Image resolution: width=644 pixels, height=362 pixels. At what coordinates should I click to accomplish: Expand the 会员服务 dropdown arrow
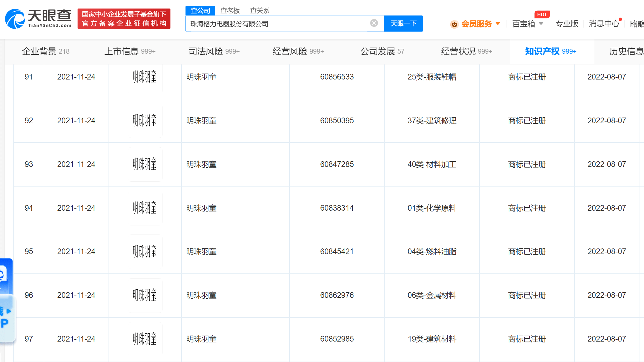click(498, 24)
